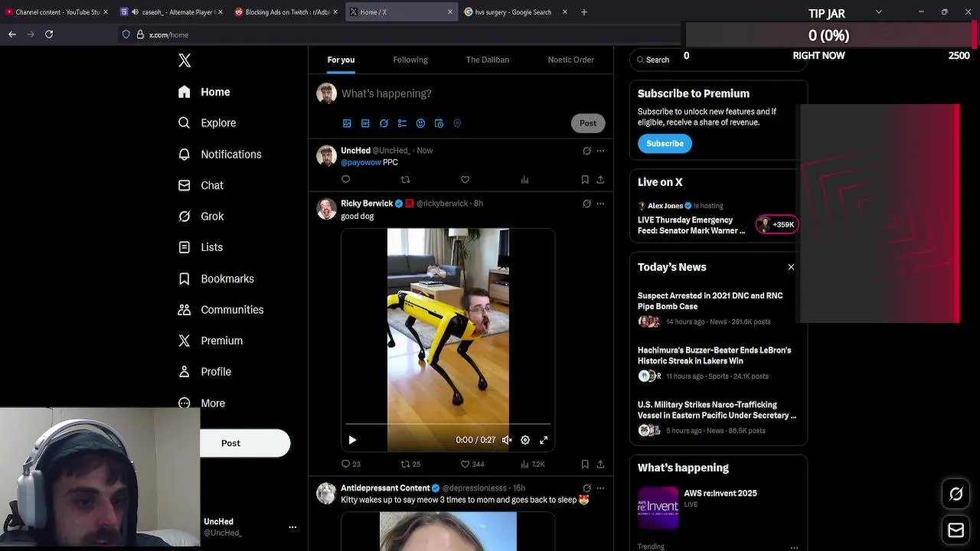Open Profile in the sidebar
Image resolution: width=980 pixels, height=551 pixels.
tap(204, 372)
